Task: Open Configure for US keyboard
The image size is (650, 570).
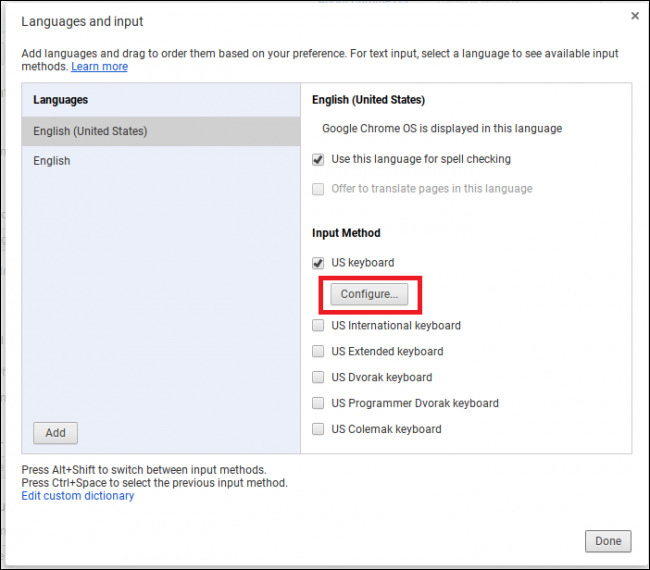Action: click(369, 294)
